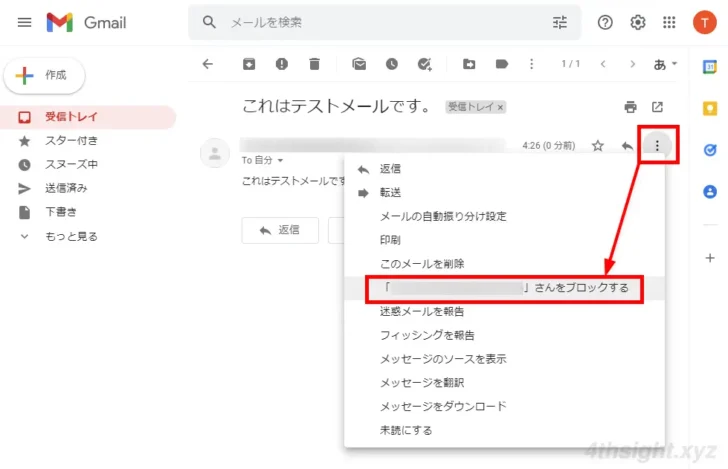Select 迷惑メールを報告 menu item
The height and width of the screenshot is (469, 728).
click(x=504, y=312)
